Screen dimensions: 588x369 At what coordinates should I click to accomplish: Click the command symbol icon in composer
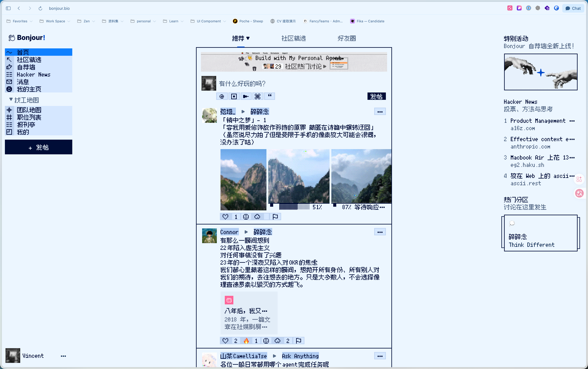(x=258, y=96)
